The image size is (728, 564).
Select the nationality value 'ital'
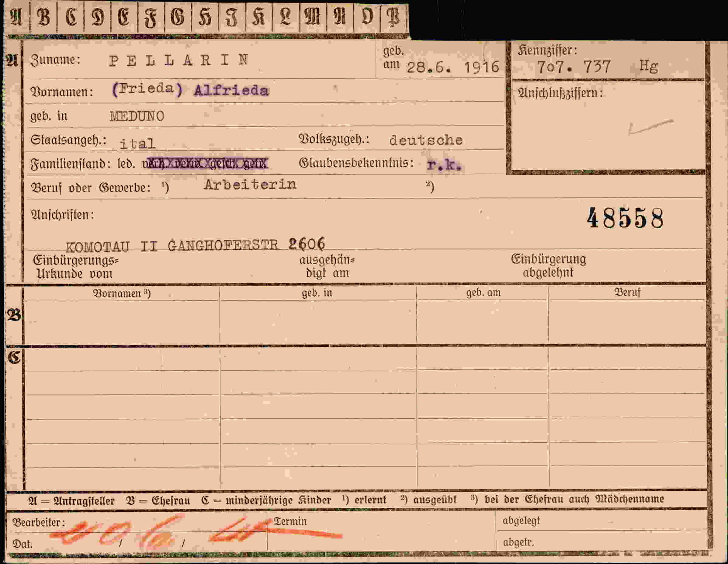[x=137, y=144]
